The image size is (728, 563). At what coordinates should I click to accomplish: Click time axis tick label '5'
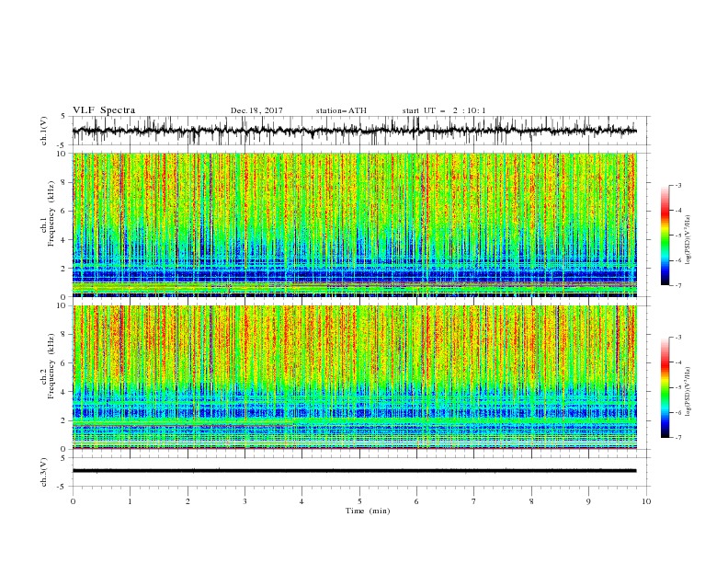pyautogui.click(x=359, y=501)
